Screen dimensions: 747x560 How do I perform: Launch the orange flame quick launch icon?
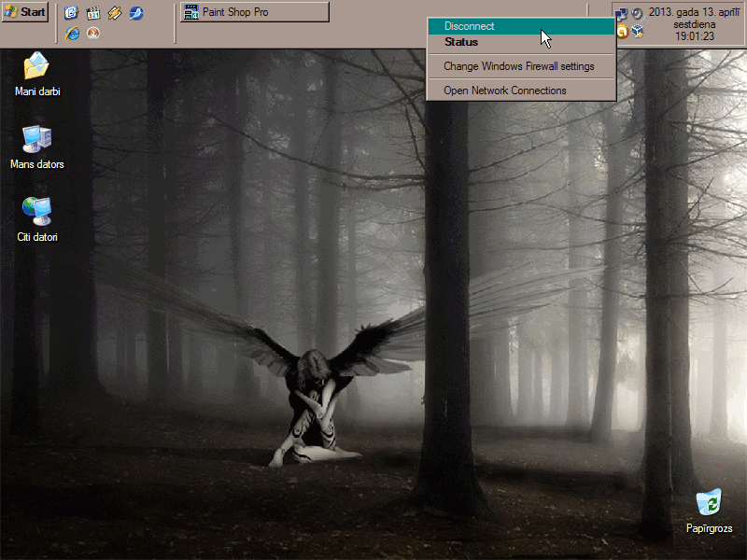[93, 33]
